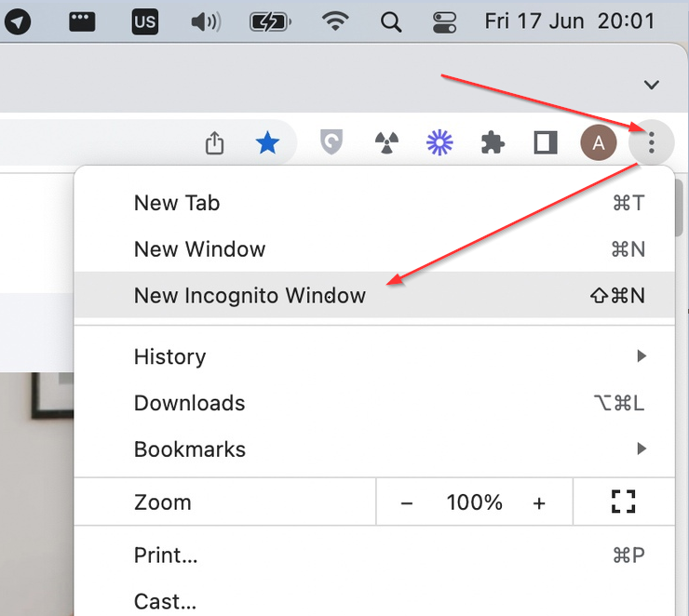Click the grey shield extension icon

(331, 142)
